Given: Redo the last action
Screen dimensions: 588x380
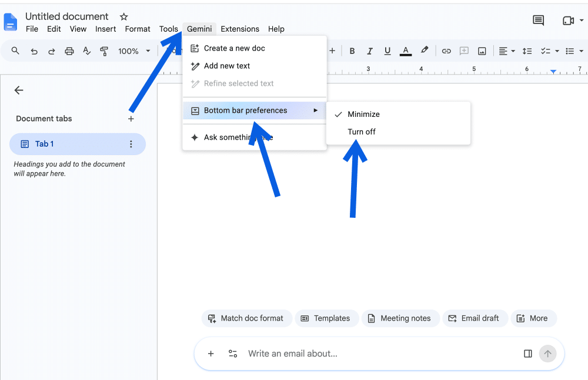Looking at the screenshot, I should point(51,51).
